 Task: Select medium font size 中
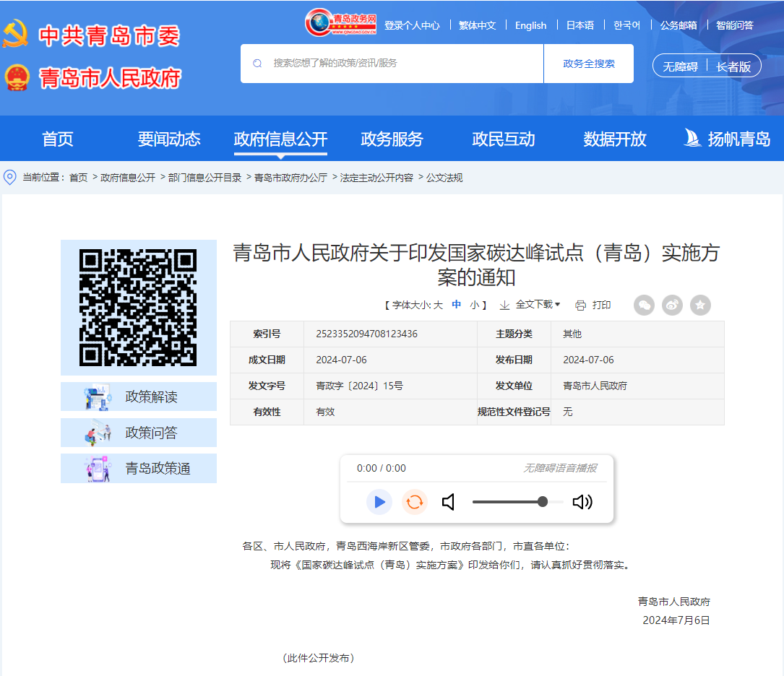point(456,305)
